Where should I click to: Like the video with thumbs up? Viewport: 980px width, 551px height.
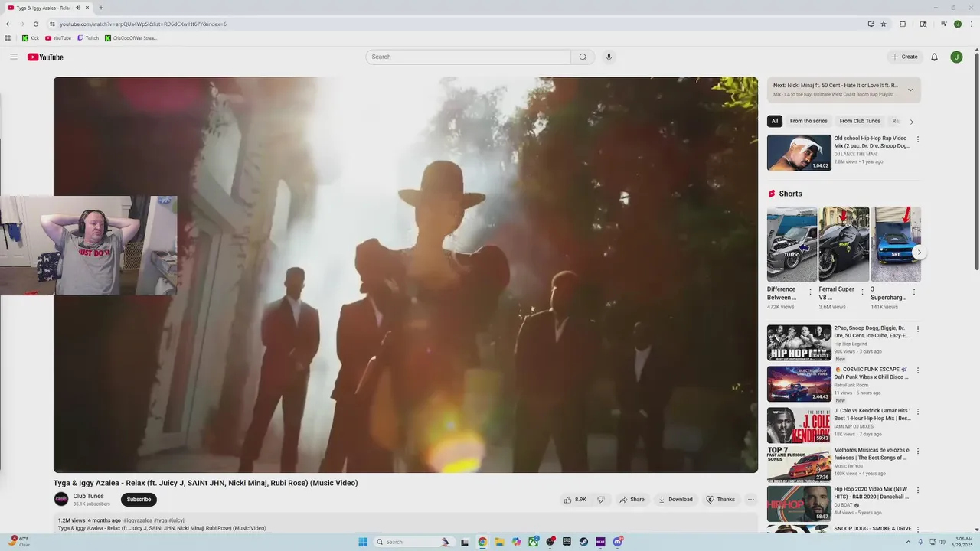(575, 500)
